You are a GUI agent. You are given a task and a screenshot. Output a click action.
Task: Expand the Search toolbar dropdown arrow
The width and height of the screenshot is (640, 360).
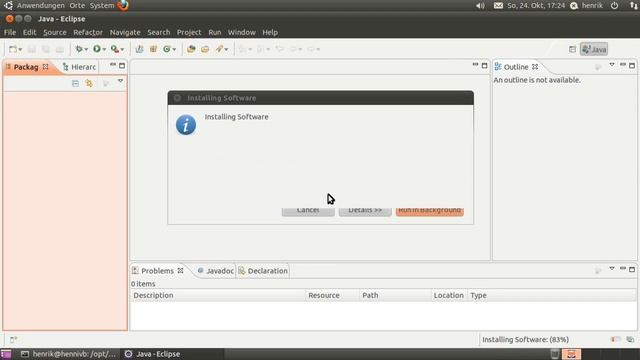tap(227, 50)
